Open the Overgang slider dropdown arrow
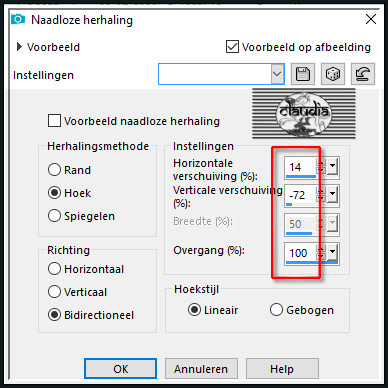Image resolution: width=388 pixels, height=388 pixels. (332, 252)
